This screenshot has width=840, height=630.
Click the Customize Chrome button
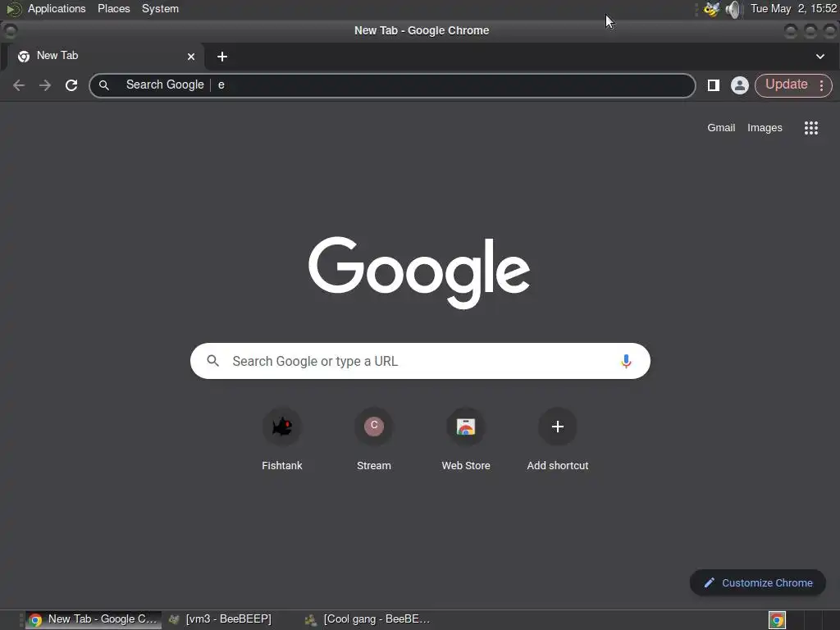(x=757, y=583)
